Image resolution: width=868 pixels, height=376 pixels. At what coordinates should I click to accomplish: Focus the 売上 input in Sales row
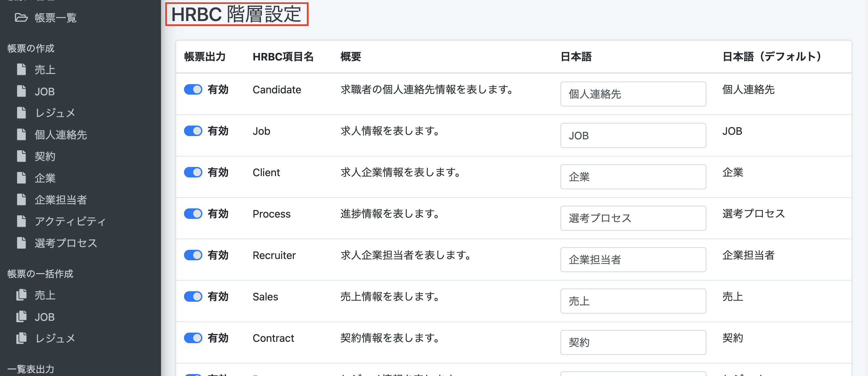[633, 301]
